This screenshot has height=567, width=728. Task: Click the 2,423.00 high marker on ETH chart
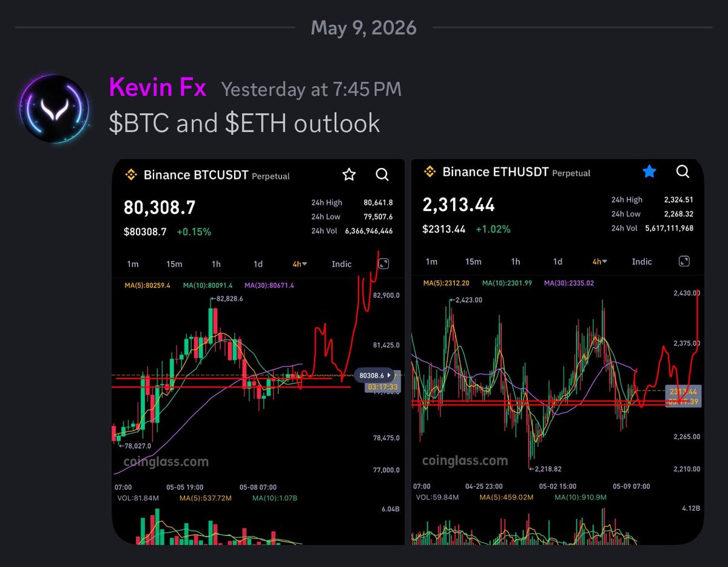pyautogui.click(x=466, y=300)
